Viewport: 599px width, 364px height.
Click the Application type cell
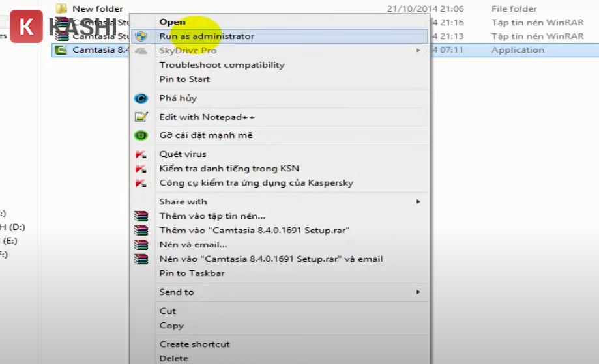tap(518, 50)
